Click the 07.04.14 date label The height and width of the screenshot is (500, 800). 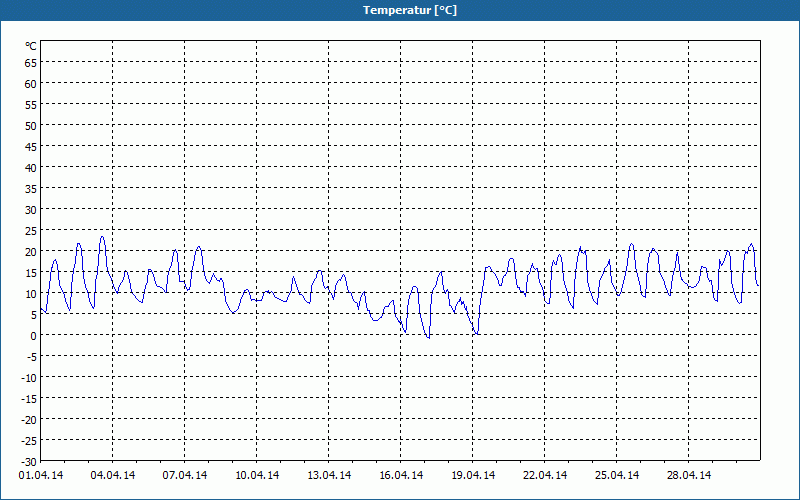185,475
